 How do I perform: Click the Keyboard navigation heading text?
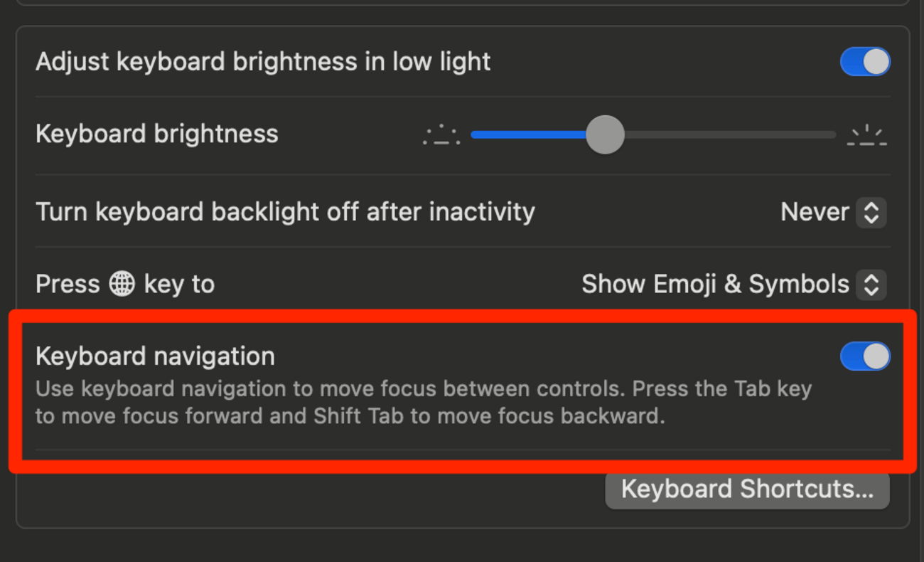155,356
